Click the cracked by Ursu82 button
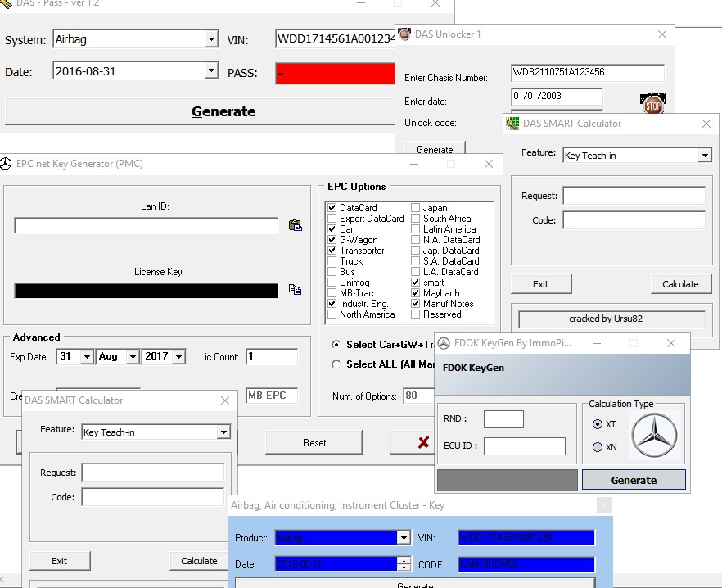The width and height of the screenshot is (722, 588). (611, 319)
